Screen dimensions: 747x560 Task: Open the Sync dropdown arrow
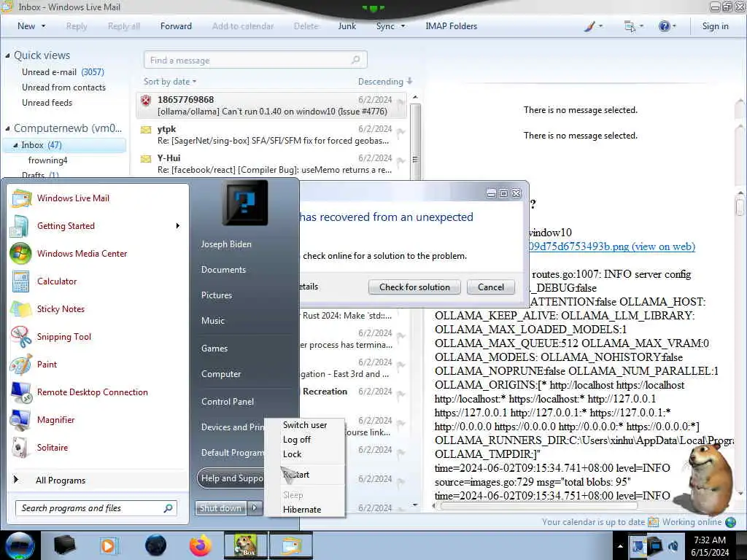403,26
